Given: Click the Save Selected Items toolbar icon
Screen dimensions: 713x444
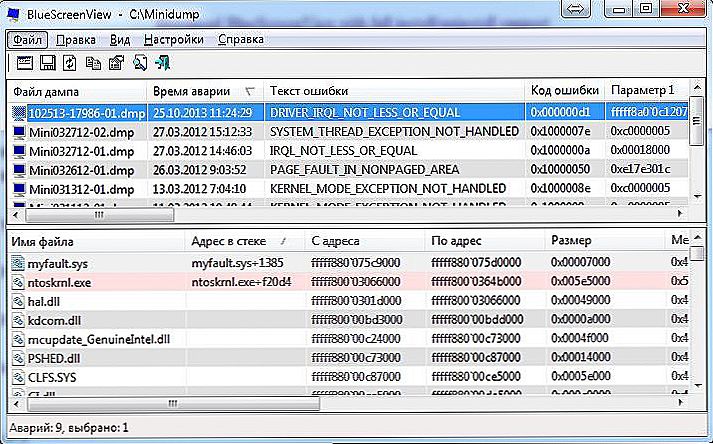Looking at the screenshot, I should click(x=47, y=63).
